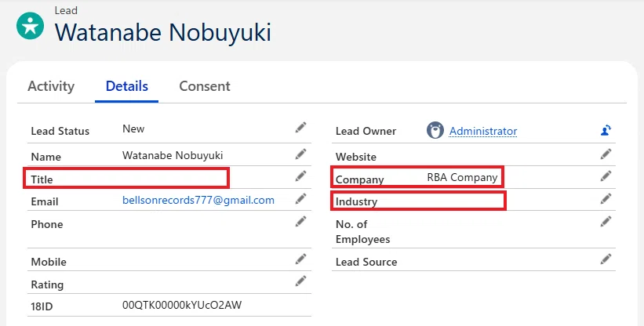Click the edit pencil for Rating
This screenshot has height=326, width=644.
[300, 281]
